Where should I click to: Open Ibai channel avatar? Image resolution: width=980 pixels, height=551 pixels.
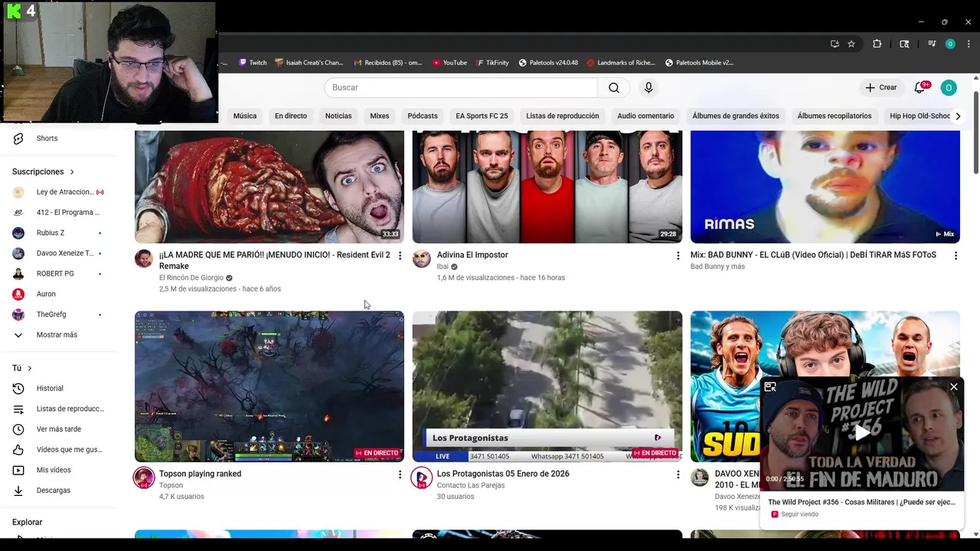click(x=422, y=259)
